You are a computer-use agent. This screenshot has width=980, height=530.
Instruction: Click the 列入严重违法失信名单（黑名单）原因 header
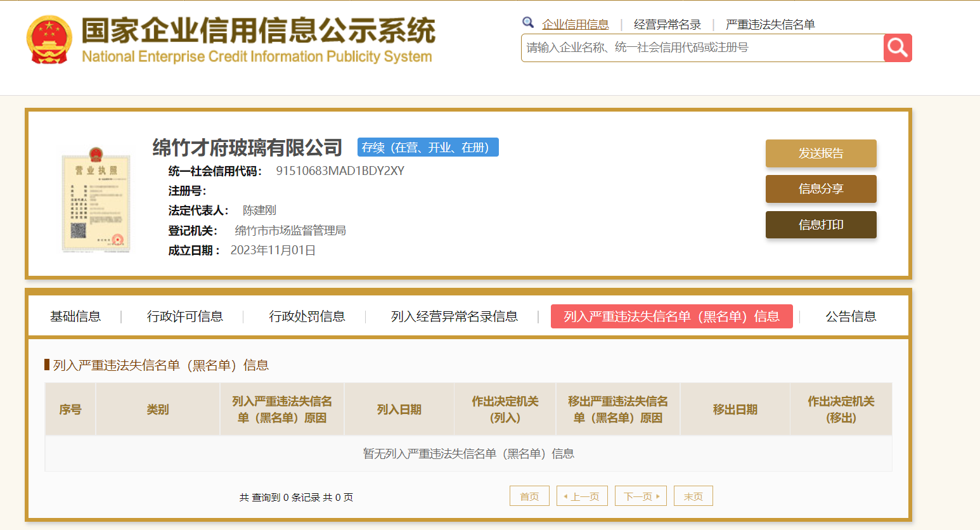[x=282, y=409]
